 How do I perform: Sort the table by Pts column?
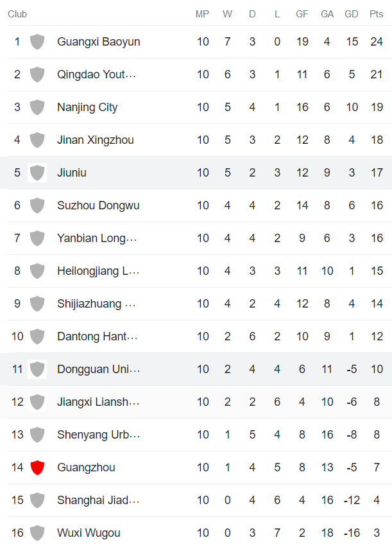377,13
